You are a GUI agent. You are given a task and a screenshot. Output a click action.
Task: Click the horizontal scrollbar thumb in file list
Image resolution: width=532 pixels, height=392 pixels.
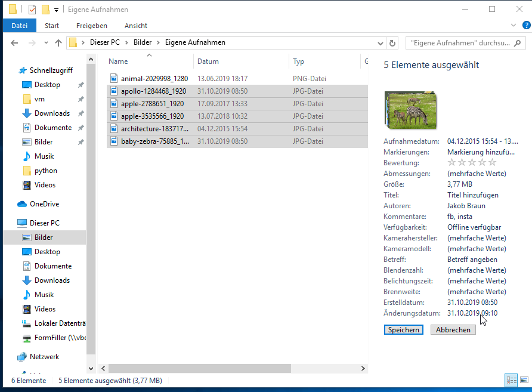click(x=199, y=368)
